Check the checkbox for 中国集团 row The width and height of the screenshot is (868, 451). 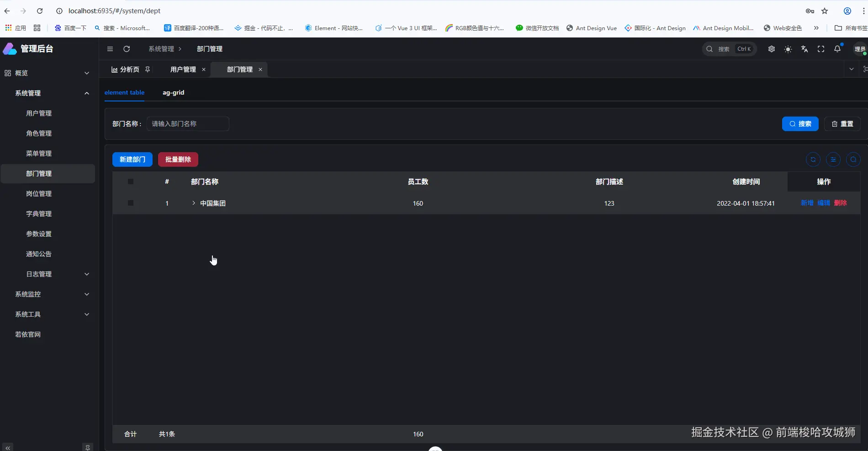131,203
